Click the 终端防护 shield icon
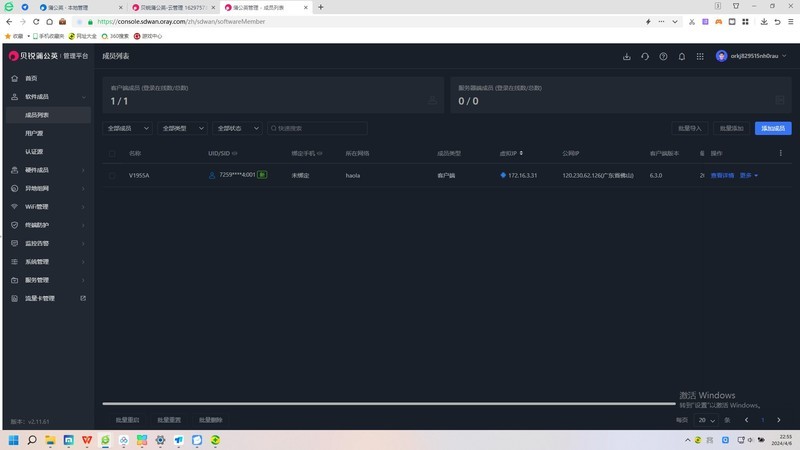The height and width of the screenshot is (450, 800). tap(14, 225)
